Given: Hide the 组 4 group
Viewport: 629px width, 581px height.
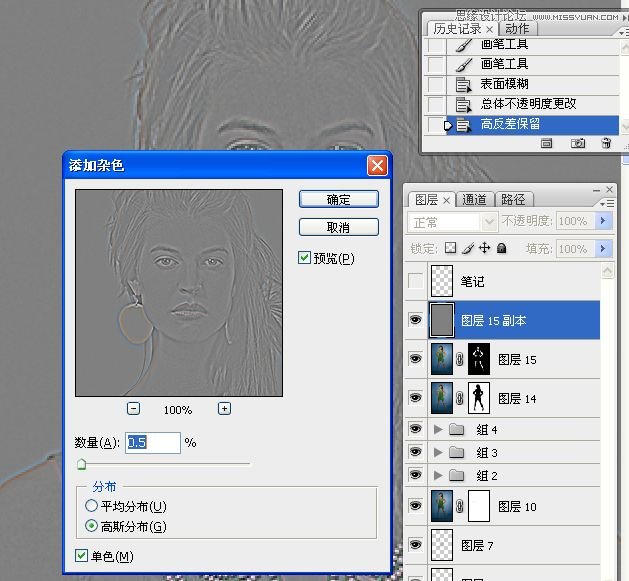Looking at the screenshot, I should pos(416,429).
